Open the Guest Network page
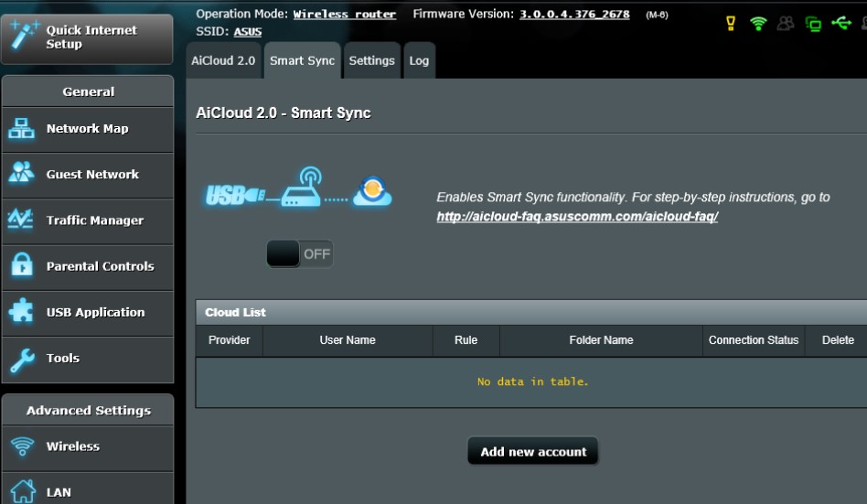The image size is (867, 504). (x=88, y=175)
